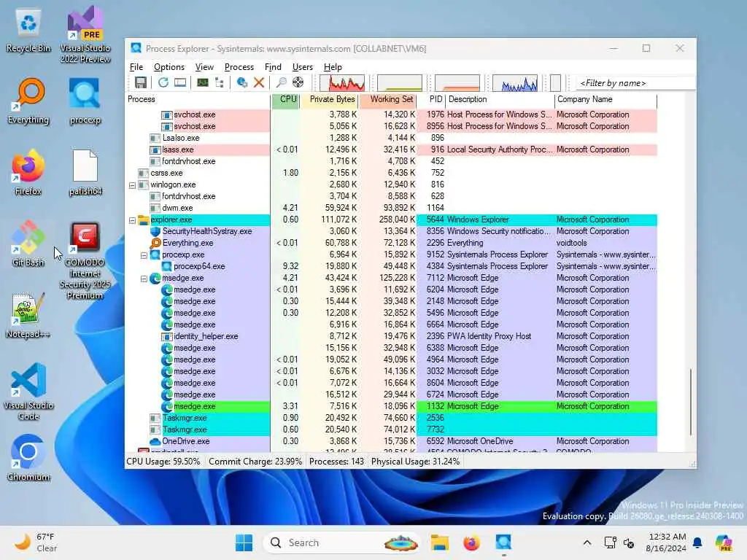747x560 pixels.
Task: Select the Lsalso.exe process row
Action: point(392,138)
